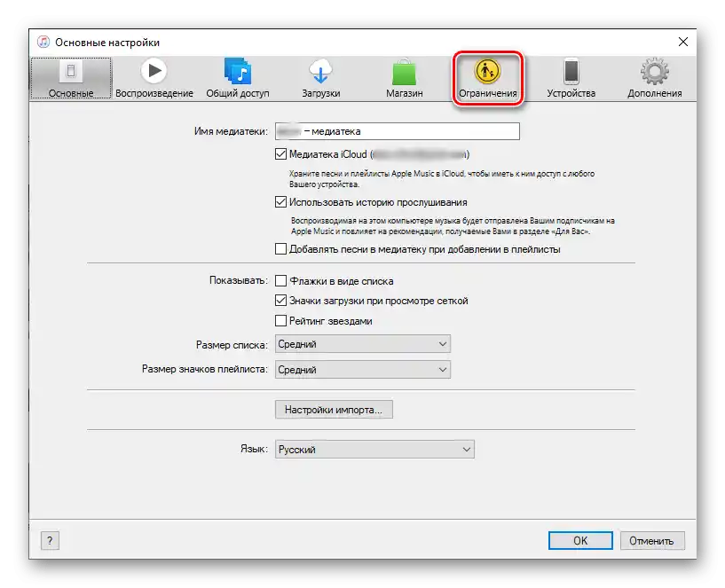Toggle Значки загрузки при просмотре сеткой
725x588 pixels.
click(280, 301)
